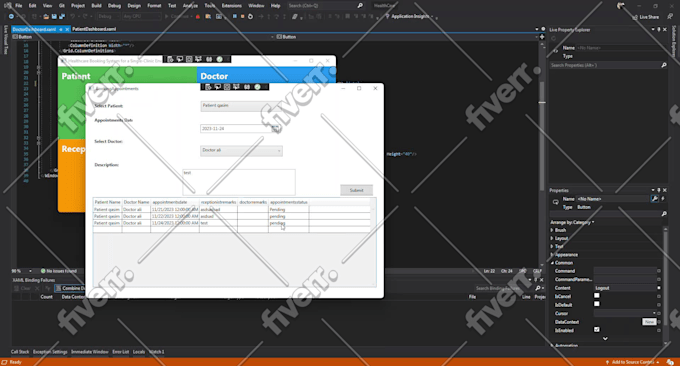Click the XAML Binding Failures search magnifier

[x=538, y=288]
